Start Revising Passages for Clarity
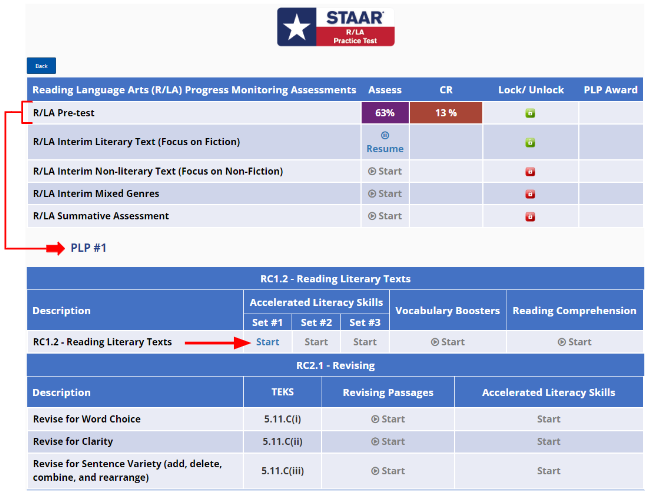 388,441
